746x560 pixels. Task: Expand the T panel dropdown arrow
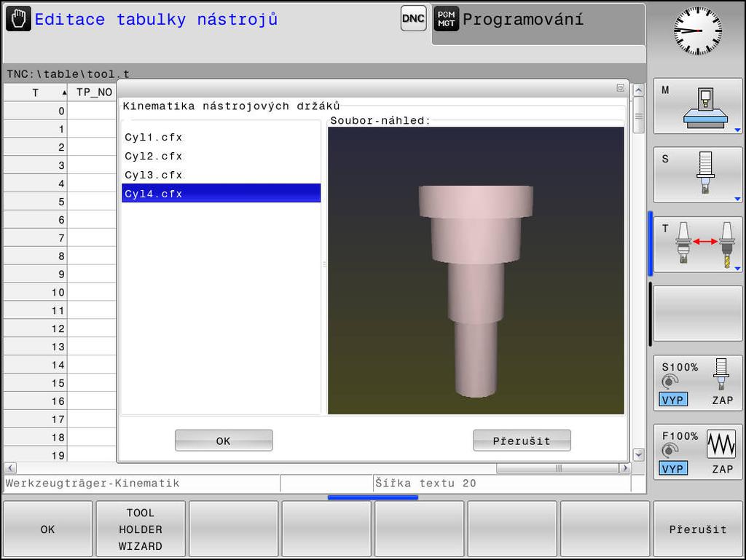pyautogui.click(x=737, y=269)
